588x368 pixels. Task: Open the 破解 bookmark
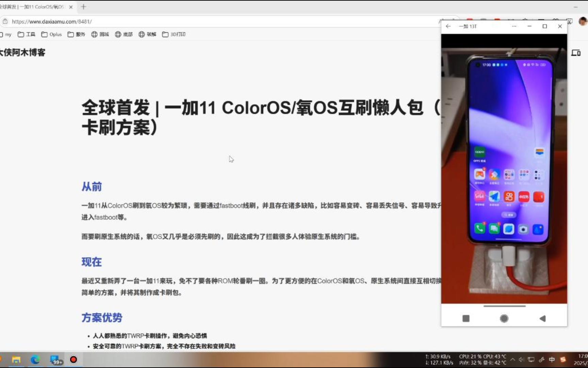(148, 34)
